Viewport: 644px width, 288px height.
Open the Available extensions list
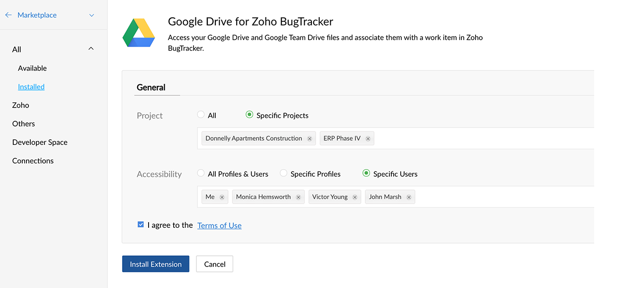point(32,68)
